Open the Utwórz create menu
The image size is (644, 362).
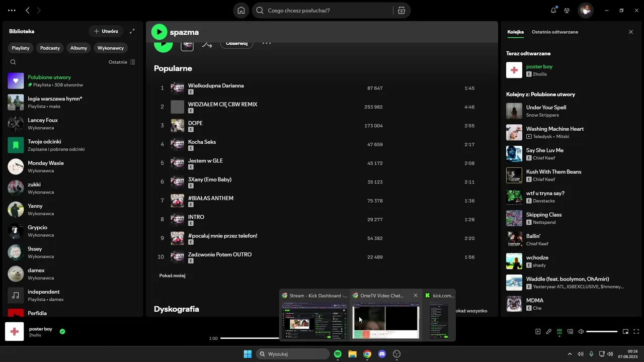(x=106, y=31)
